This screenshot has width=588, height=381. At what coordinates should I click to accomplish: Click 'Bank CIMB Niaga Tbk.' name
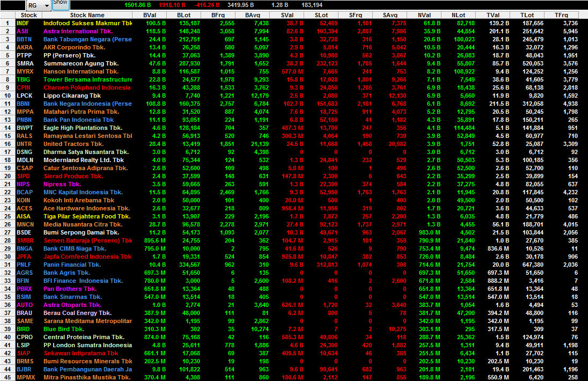75,249
